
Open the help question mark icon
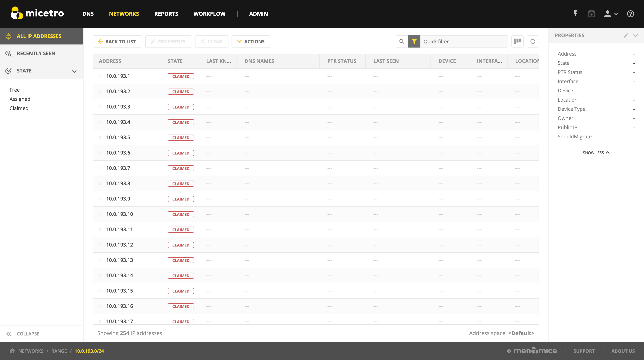point(631,14)
